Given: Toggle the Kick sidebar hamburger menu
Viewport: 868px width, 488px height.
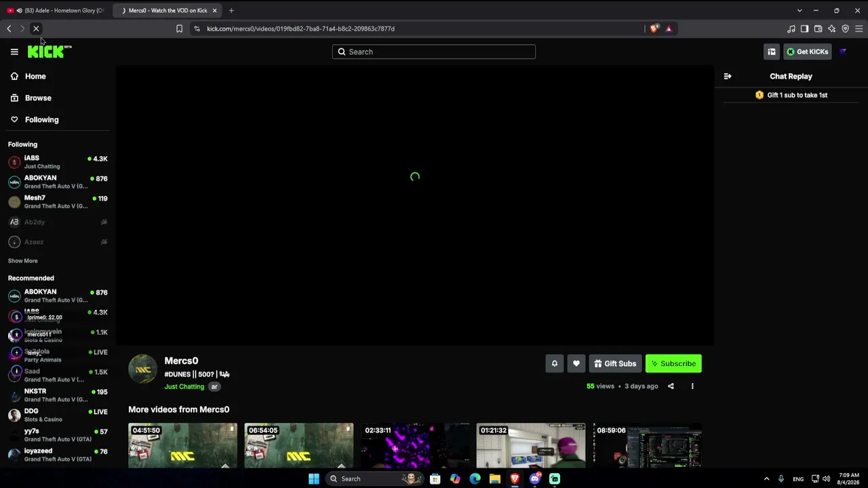Looking at the screenshot, I should (14, 52).
